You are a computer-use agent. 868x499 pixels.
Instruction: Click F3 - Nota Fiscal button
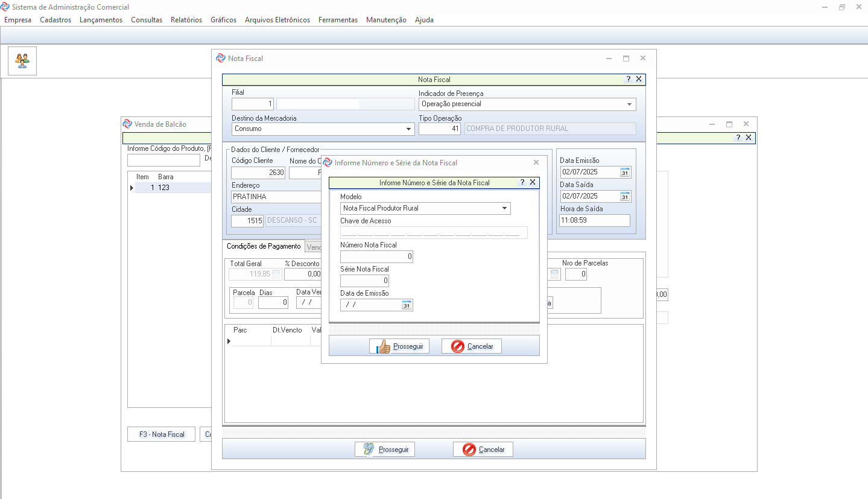(x=162, y=434)
